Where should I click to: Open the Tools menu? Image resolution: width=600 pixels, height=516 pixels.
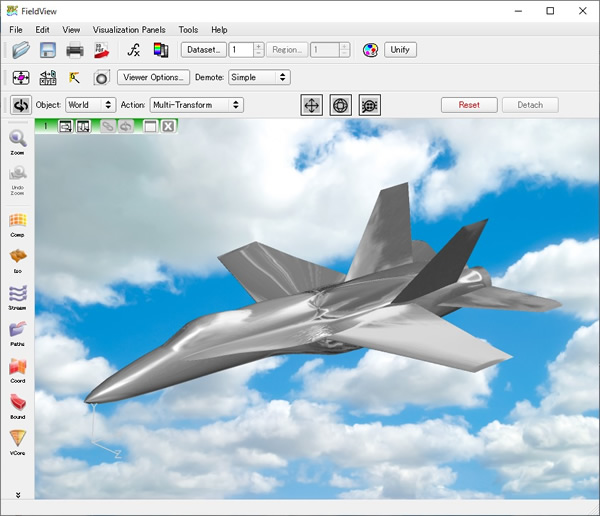point(188,30)
